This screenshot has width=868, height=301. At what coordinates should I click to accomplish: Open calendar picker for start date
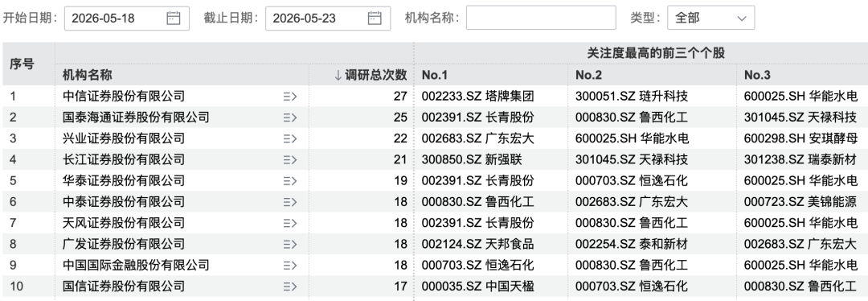click(x=174, y=18)
